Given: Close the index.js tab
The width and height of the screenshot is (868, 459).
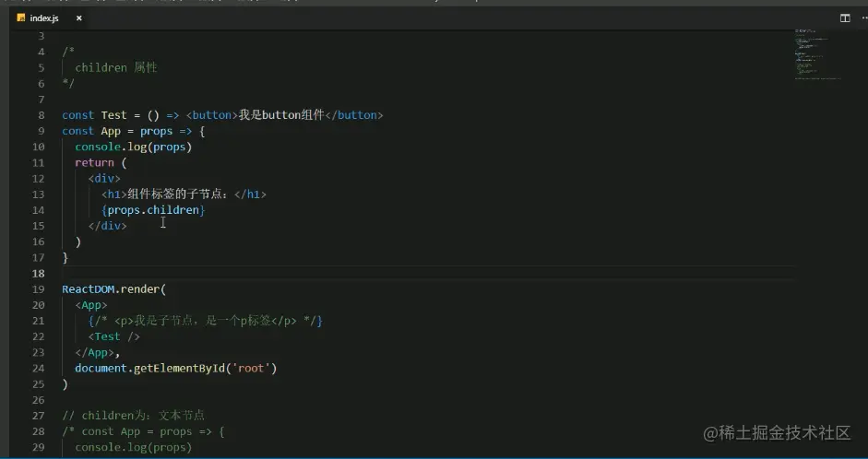Looking at the screenshot, I should point(79,18).
